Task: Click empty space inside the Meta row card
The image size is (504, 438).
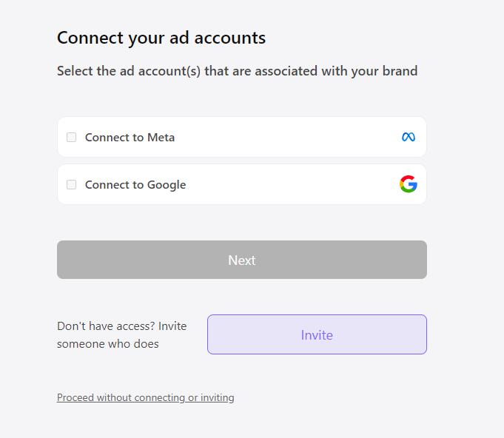Action: [x=289, y=137]
